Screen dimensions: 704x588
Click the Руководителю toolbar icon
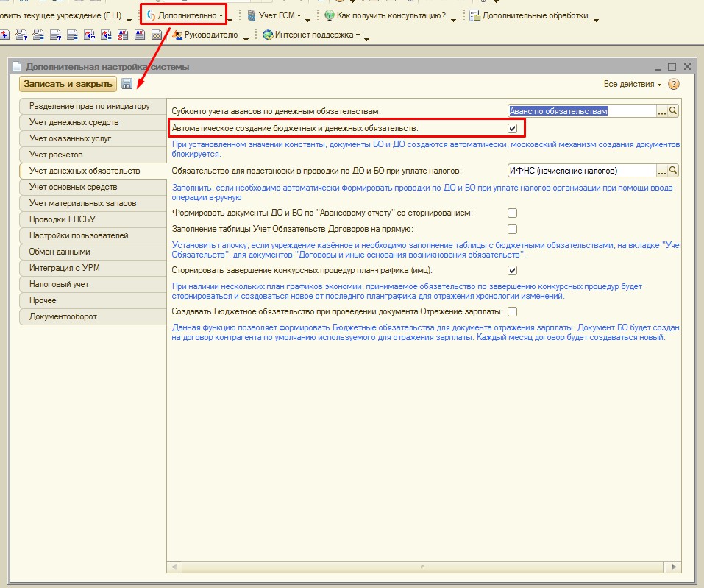177,35
